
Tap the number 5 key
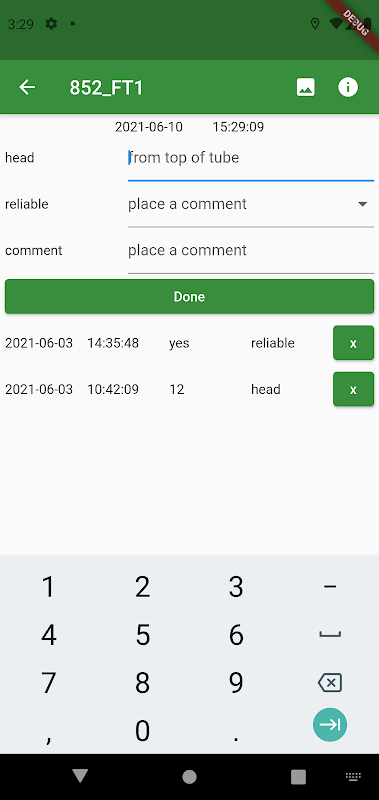pos(142,635)
